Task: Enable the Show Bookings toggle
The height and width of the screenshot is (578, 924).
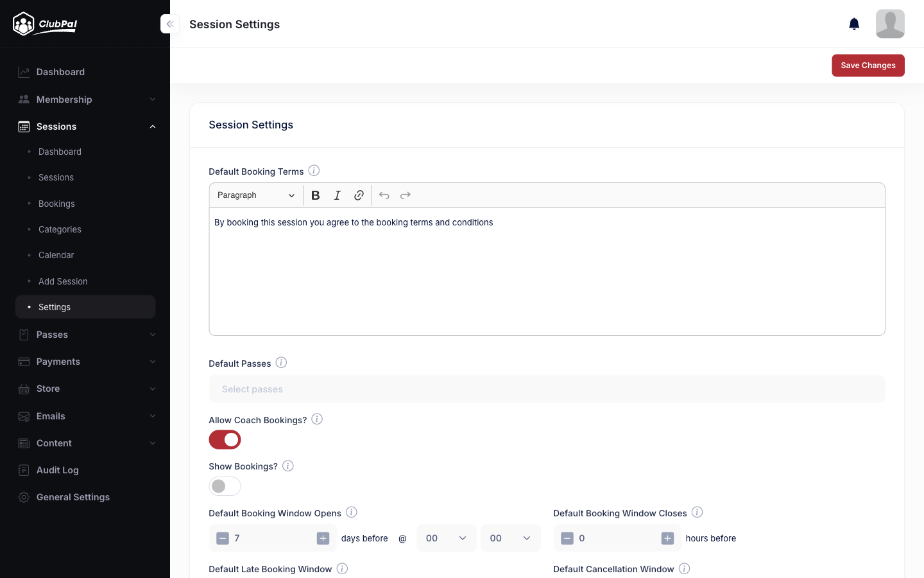Action: pos(225,486)
